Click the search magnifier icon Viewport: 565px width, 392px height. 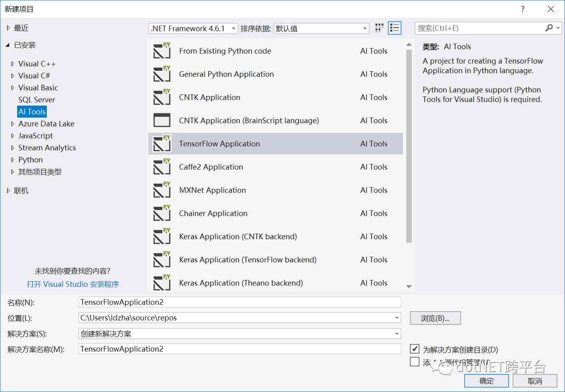pyautogui.click(x=549, y=28)
